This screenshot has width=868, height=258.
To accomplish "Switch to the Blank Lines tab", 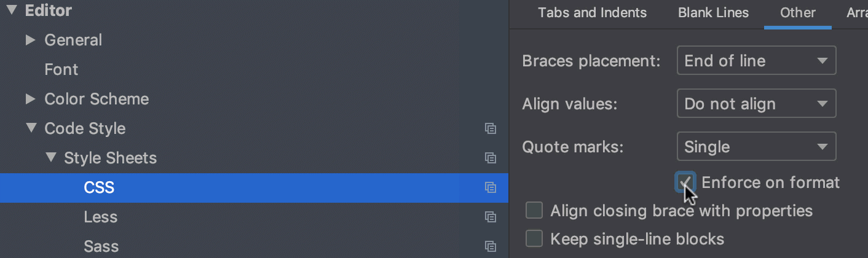I will pos(713,12).
